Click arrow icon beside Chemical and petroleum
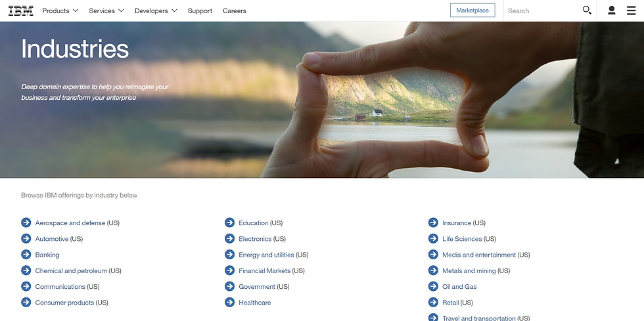This screenshot has height=321, width=644. pos(26,270)
